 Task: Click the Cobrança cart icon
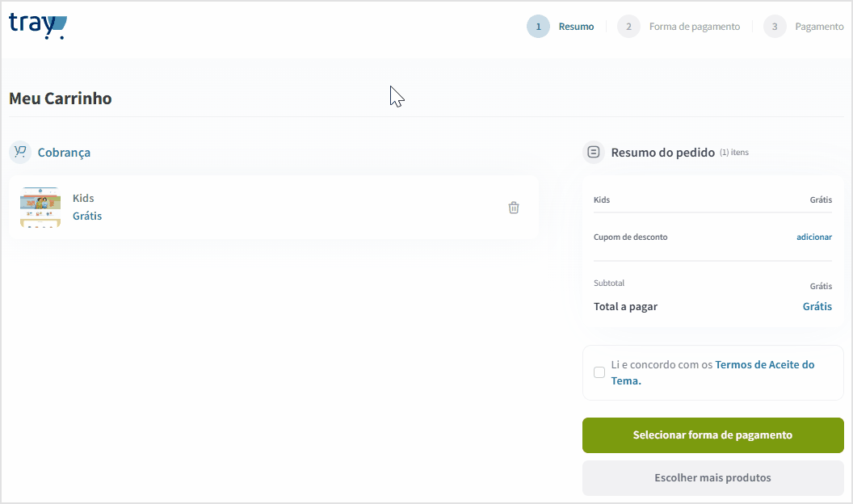click(20, 152)
